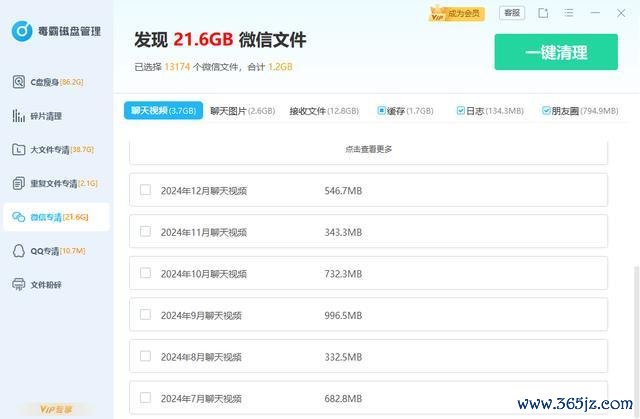Click the 682.8MB size value
Viewport: 640px width, 419px height.
pyautogui.click(x=343, y=399)
